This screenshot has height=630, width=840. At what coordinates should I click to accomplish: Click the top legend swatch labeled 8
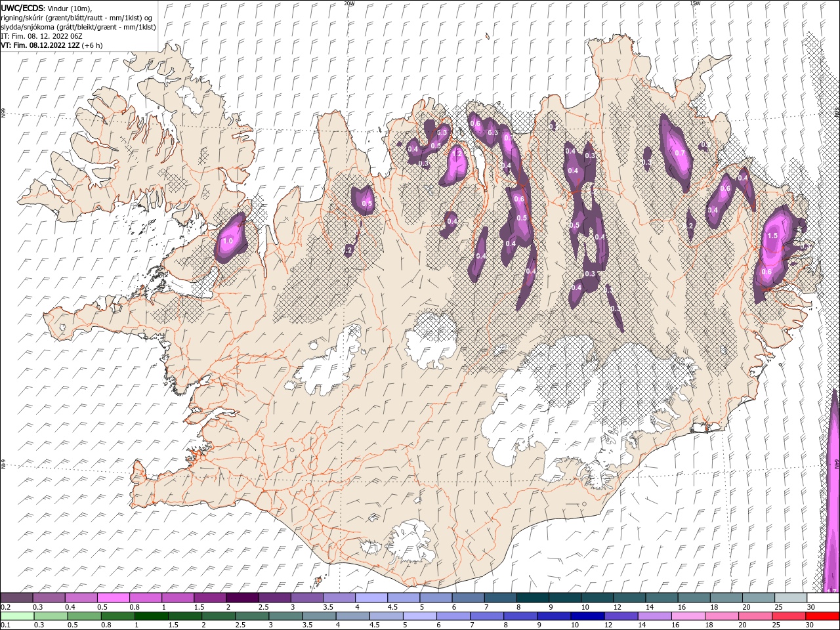(x=533, y=598)
